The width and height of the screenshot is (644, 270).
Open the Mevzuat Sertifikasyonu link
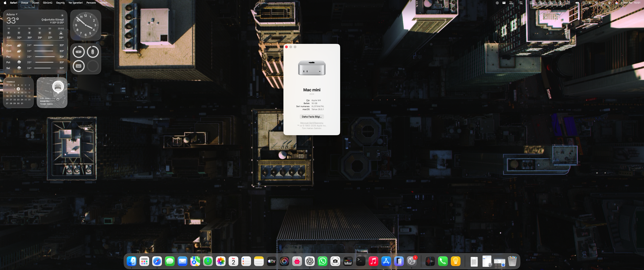click(312, 123)
